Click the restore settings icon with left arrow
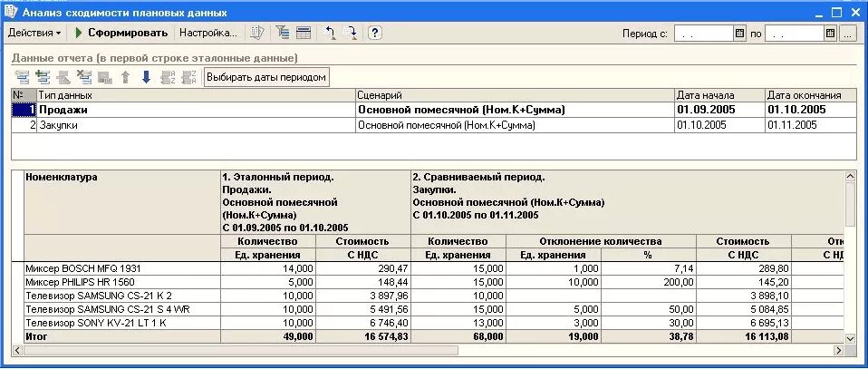Screen dimensions: 868x369 (x=329, y=34)
